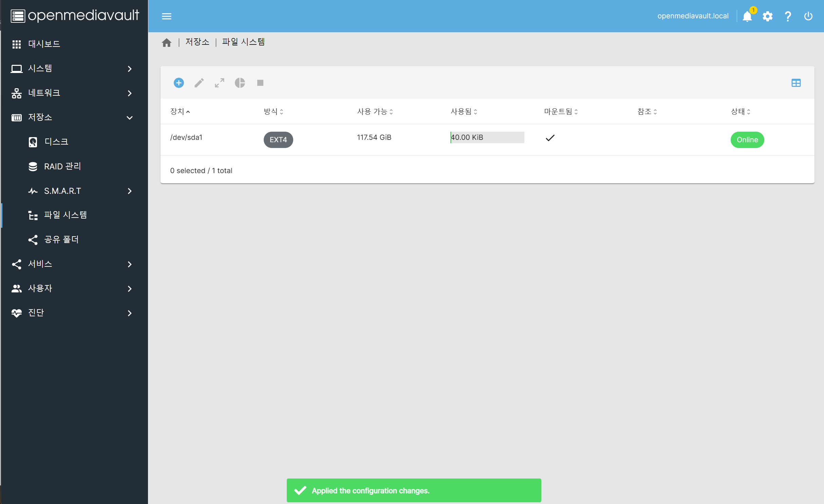The height and width of the screenshot is (504, 824).
Task: Click the 디스크 disk icon
Action: click(33, 142)
